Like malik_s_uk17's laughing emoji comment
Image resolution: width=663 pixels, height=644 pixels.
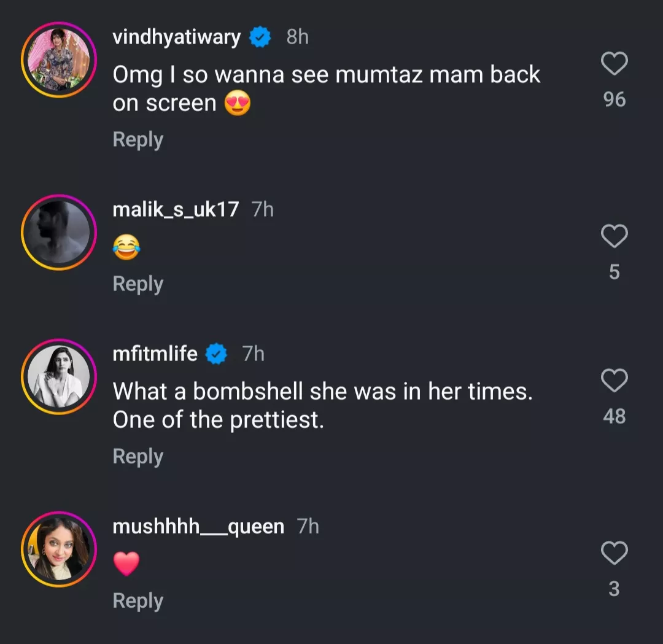point(614,236)
